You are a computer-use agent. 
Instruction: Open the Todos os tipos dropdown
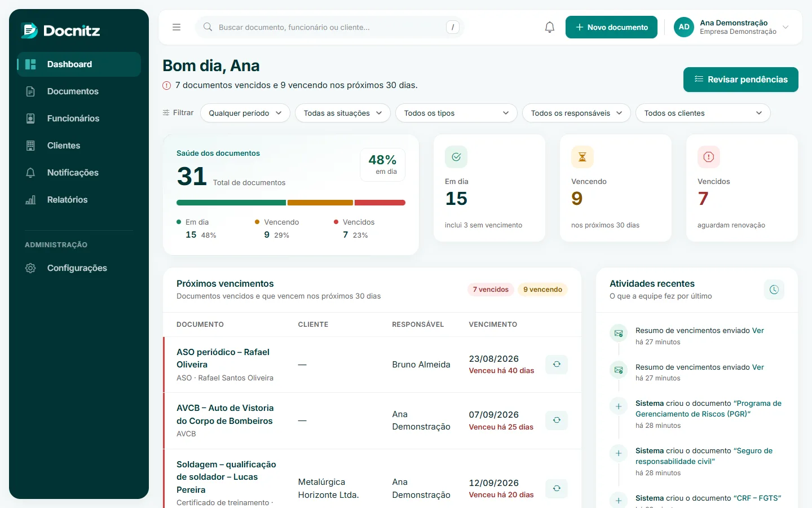click(456, 113)
